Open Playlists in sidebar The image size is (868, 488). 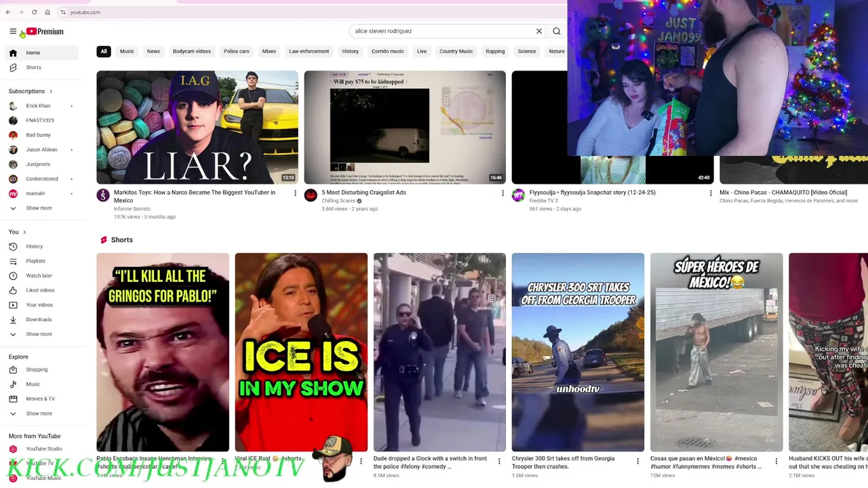coord(41,261)
